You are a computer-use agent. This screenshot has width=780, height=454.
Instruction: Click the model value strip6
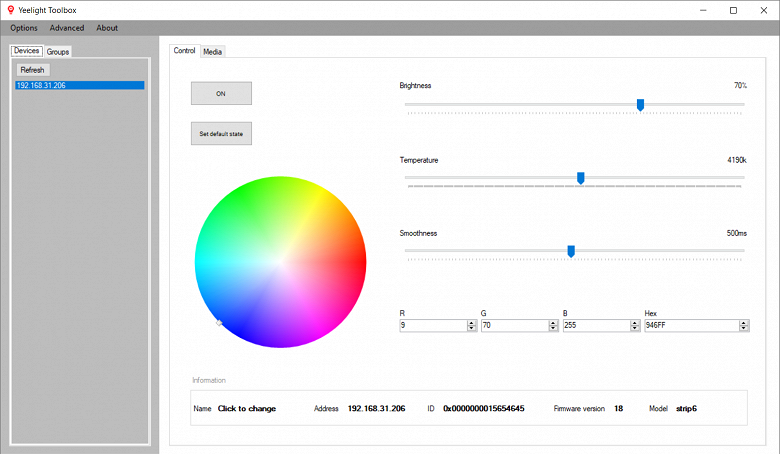click(686, 408)
